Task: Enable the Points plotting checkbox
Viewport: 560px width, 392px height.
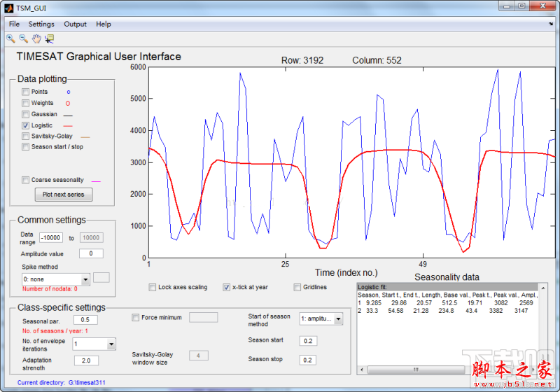Action: [26, 92]
